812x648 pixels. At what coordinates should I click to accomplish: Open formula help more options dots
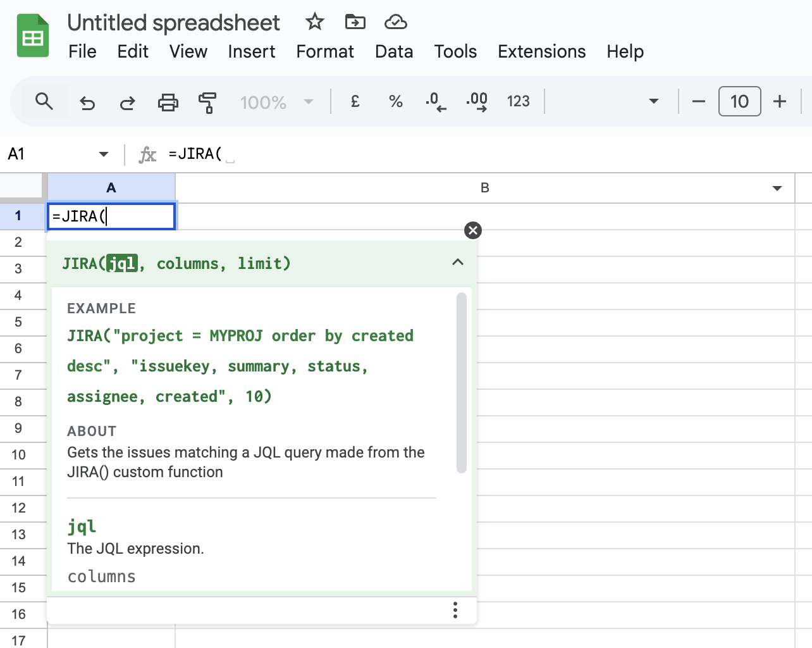[x=455, y=610]
